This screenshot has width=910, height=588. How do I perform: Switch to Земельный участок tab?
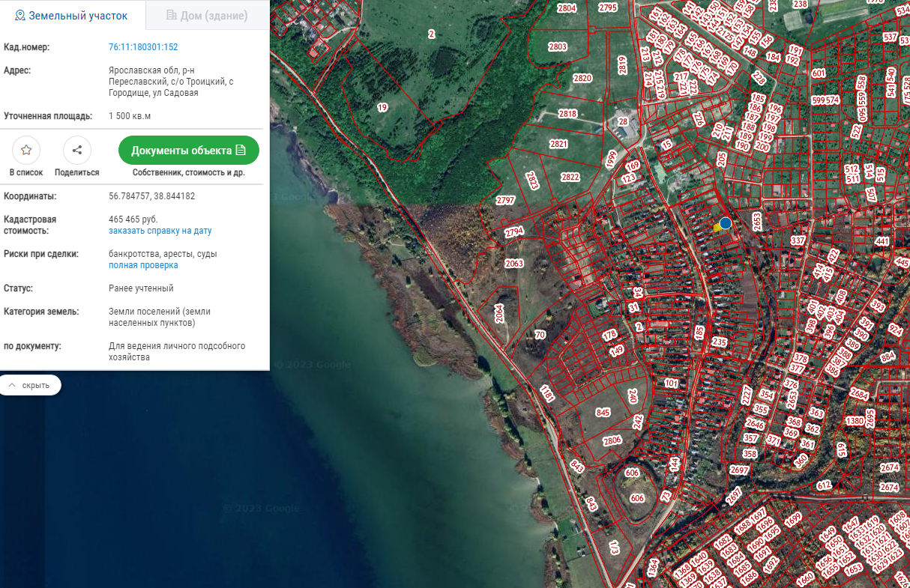71,15
